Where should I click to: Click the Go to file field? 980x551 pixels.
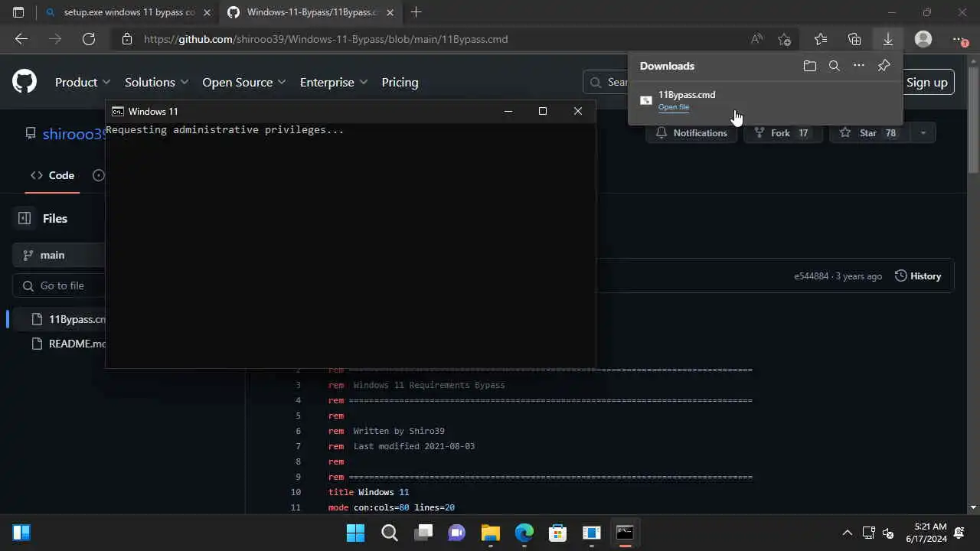click(59, 285)
